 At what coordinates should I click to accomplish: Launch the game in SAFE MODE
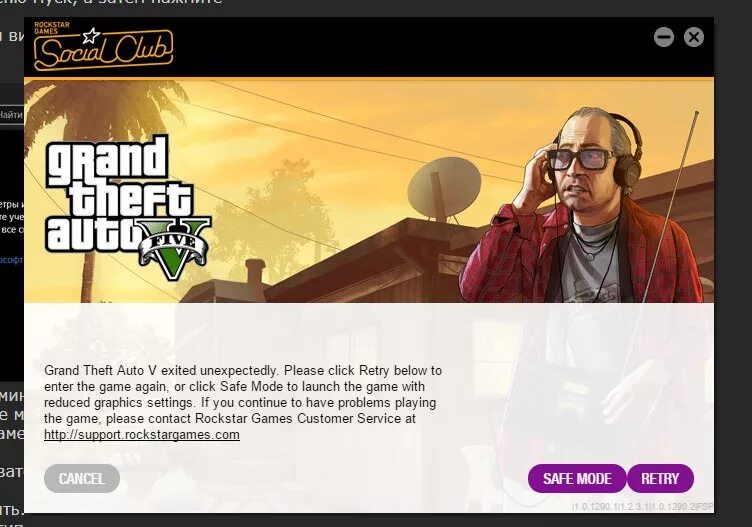point(577,479)
